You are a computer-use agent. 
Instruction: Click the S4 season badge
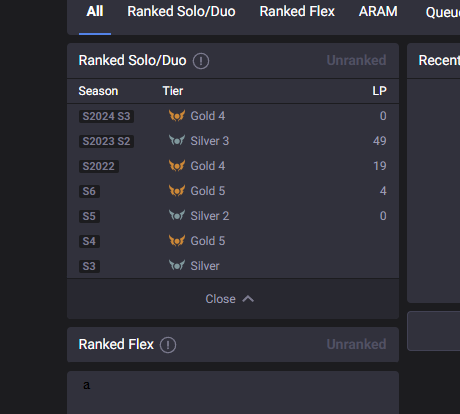click(89, 241)
